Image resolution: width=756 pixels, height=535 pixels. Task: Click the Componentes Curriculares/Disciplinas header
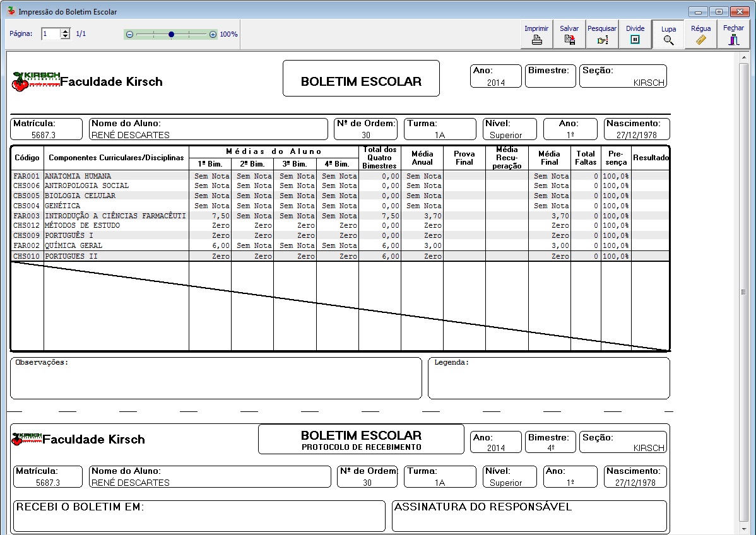[x=116, y=158]
